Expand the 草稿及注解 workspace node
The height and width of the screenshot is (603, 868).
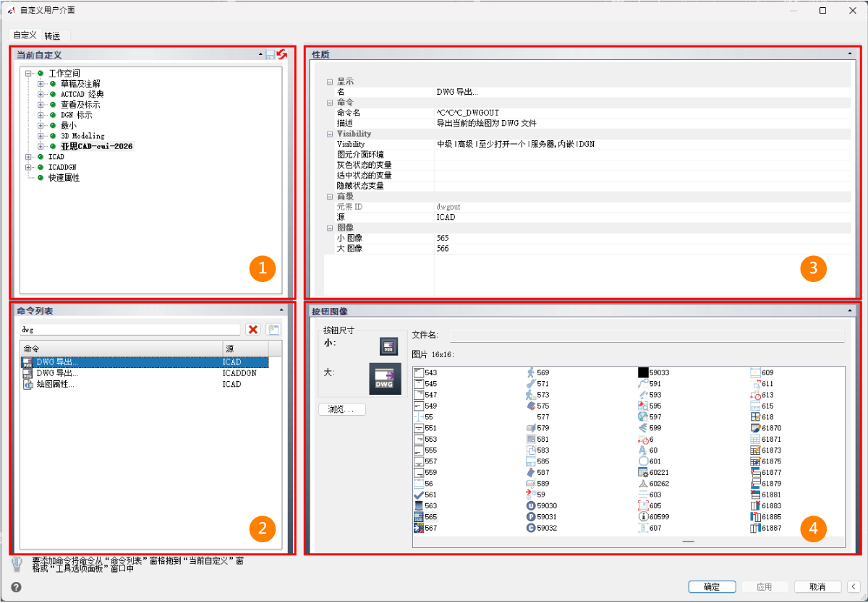point(41,84)
